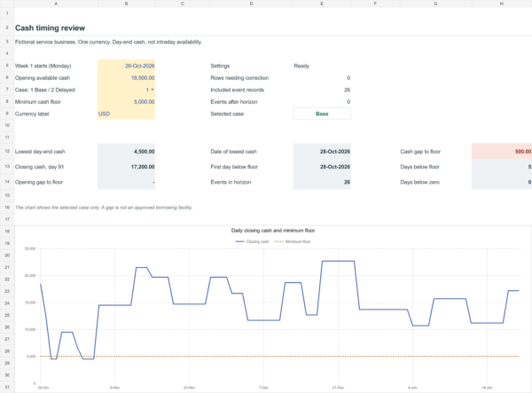
Task: Select the 'Rows needing correction' label
Action: (239, 78)
